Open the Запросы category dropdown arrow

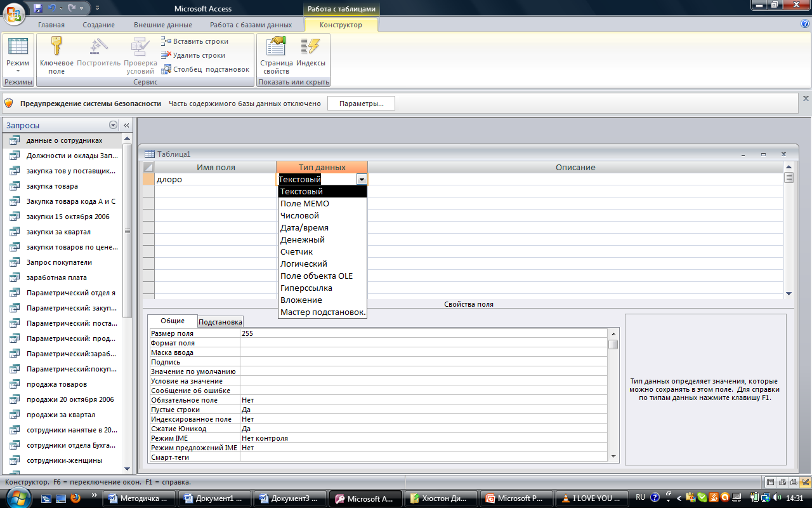coord(114,126)
